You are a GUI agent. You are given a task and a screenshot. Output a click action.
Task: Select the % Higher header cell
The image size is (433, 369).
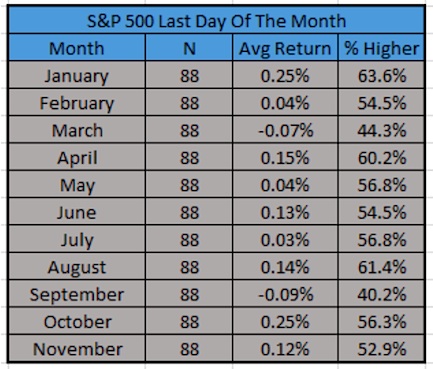[x=381, y=48]
